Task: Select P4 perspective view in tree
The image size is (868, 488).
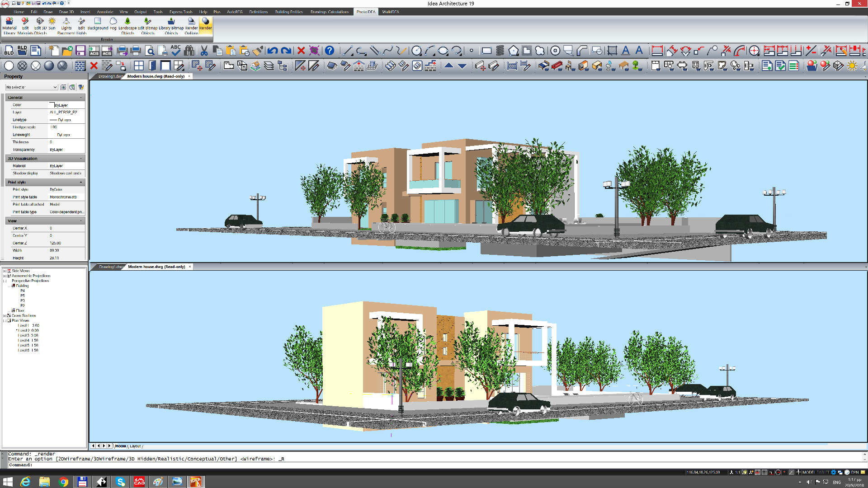Action: click(x=23, y=291)
